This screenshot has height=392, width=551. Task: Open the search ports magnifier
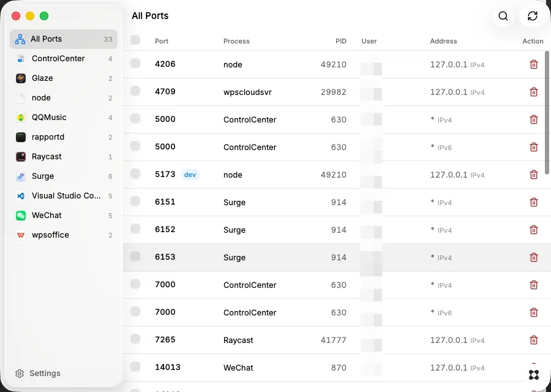pyautogui.click(x=503, y=16)
